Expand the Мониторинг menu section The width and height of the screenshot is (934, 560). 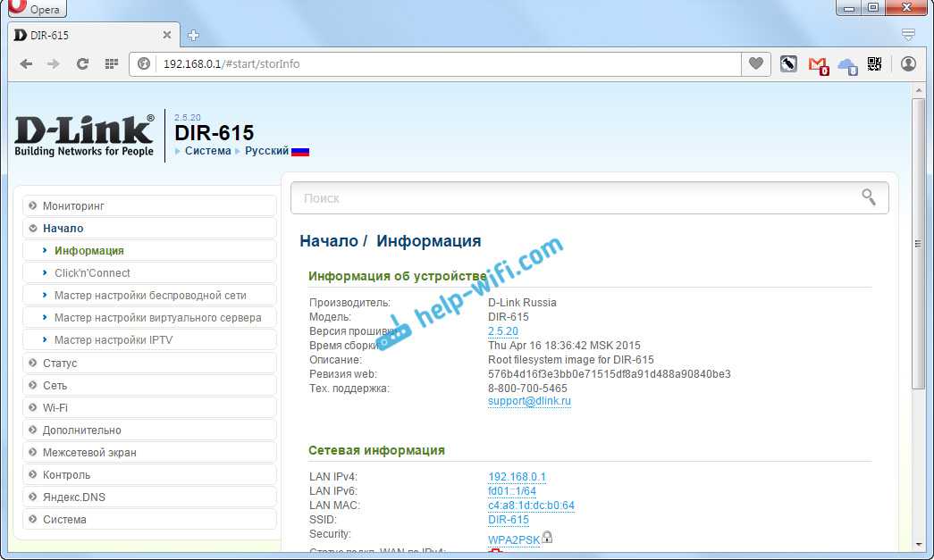tap(73, 206)
